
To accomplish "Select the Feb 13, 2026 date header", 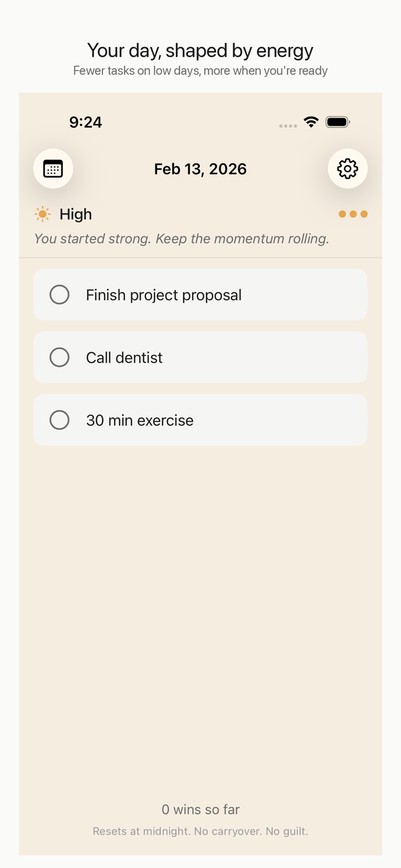I will coord(200,169).
